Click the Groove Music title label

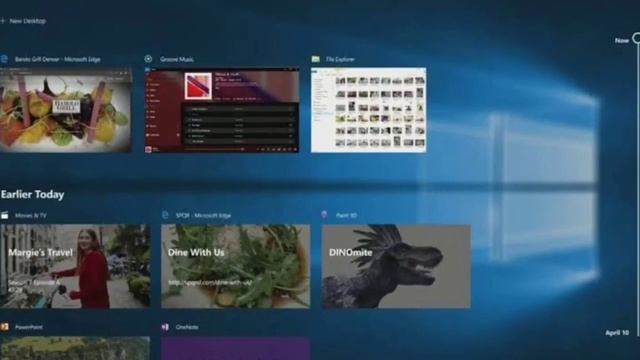(177, 59)
